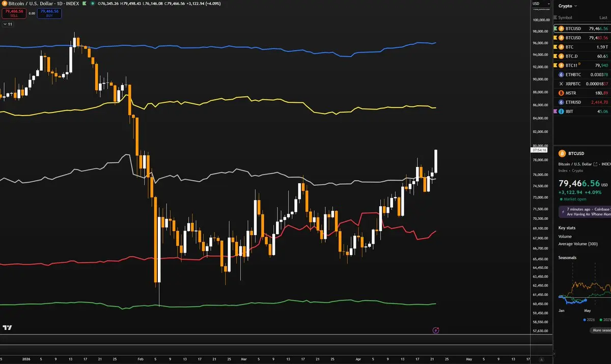Viewport: 611px width, 364px height.
Task: Open the USD currency dropdown on price axis
Action: [541, 4]
